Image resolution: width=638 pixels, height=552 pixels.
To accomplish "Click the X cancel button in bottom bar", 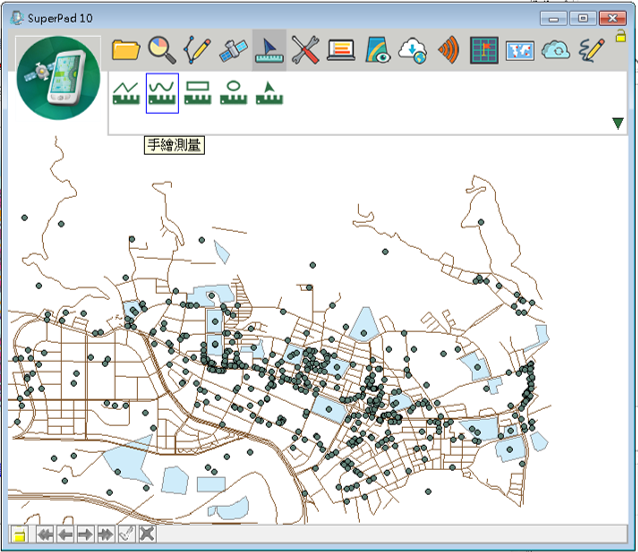I will (x=147, y=534).
